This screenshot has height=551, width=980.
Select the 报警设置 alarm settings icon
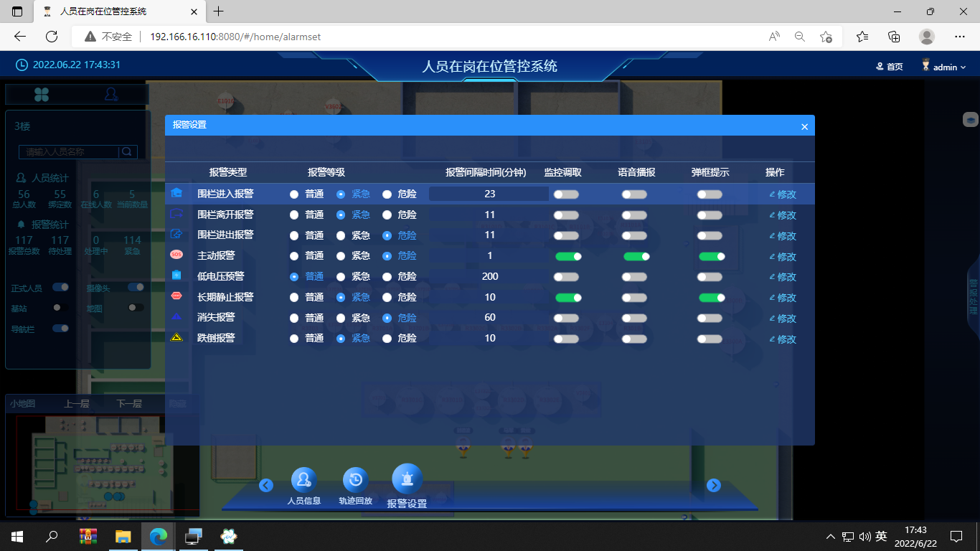pos(407,479)
